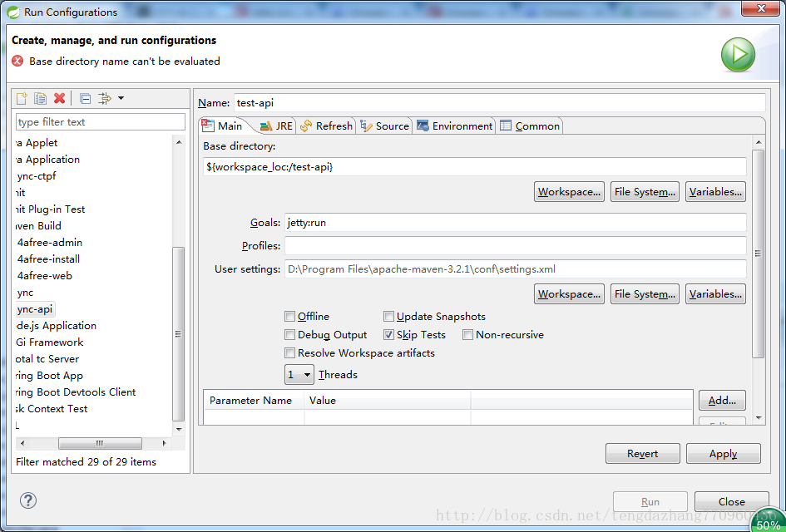Select Spring Boot Devtools Client item
The height and width of the screenshot is (532, 786).
point(75,392)
